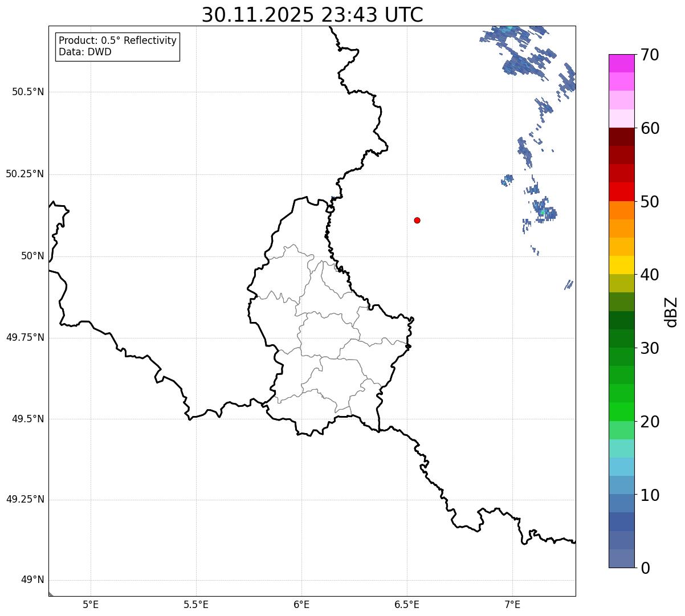
Task: Click the 30.11.2025 23:43 UTC title
Action: pos(312,15)
